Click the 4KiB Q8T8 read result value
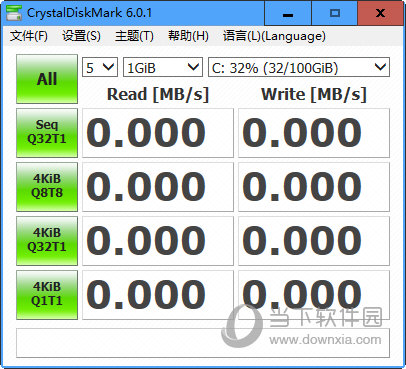Screen dimensions: 406x369 pyautogui.click(x=158, y=187)
